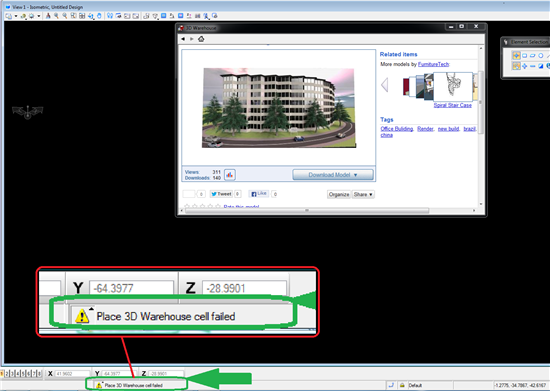
Task: Click the horizontal scrollbar in the 3D Warehouse window
Action: (x=307, y=210)
